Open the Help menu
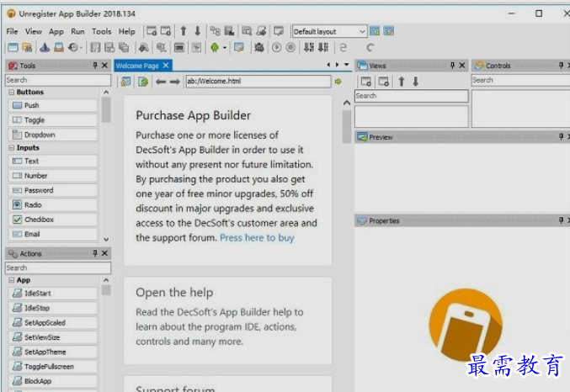This screenshot has height=392, width=570. coord(126,32)
